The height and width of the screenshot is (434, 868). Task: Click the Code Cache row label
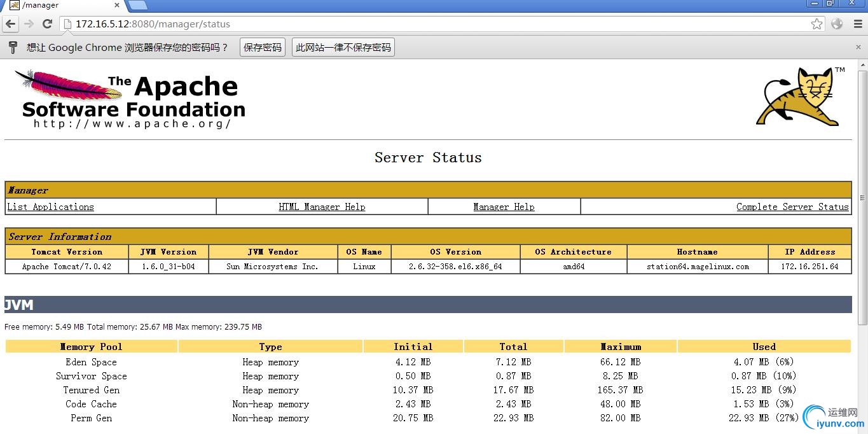(x=91, y=404)
